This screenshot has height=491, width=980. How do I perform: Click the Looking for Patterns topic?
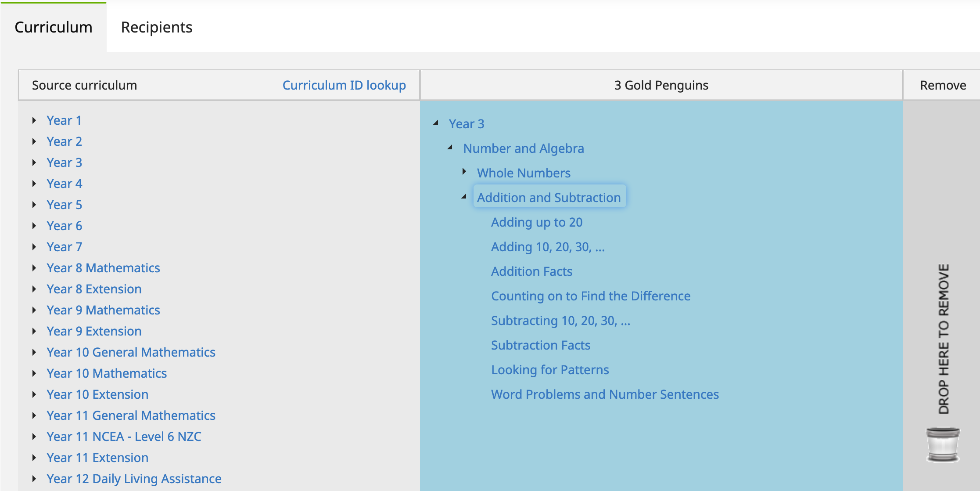tap(549, 370)
